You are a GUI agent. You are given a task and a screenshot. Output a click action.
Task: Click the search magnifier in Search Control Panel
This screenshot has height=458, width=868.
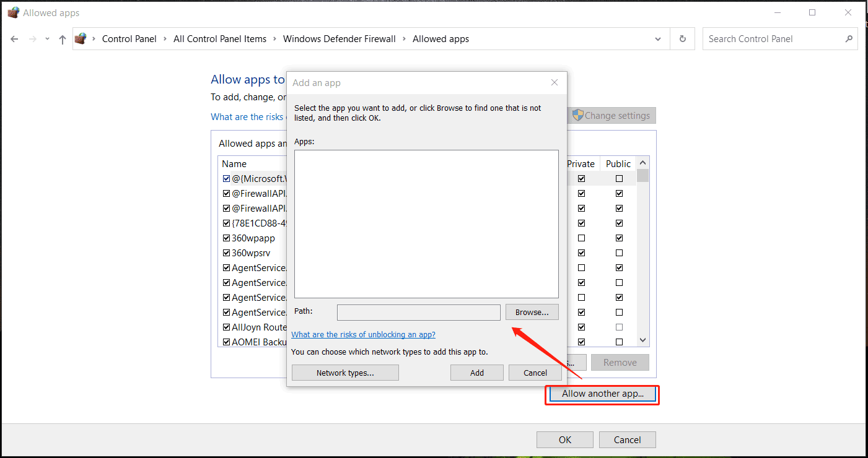(x=849, y=38)
